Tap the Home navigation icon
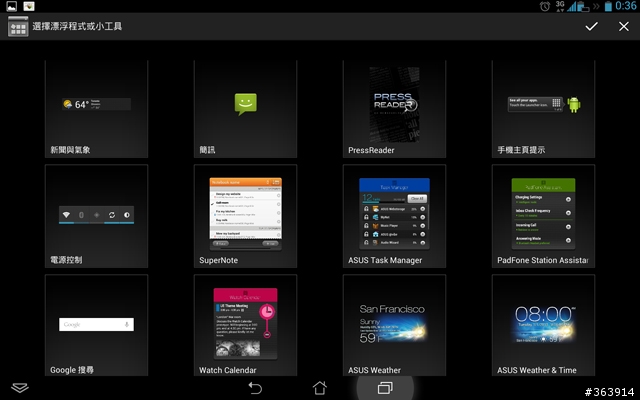 click(320, 388)
